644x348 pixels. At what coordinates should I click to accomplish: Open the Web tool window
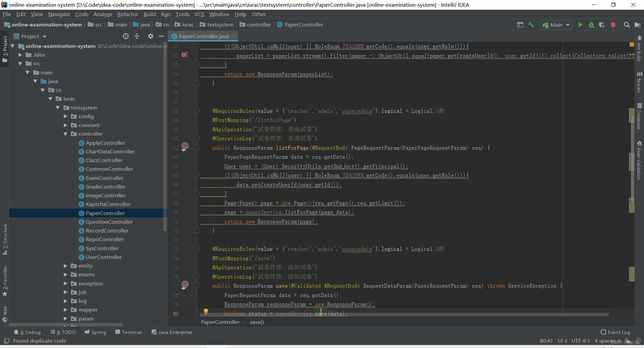pyautogui.click(x=5, y=314)
